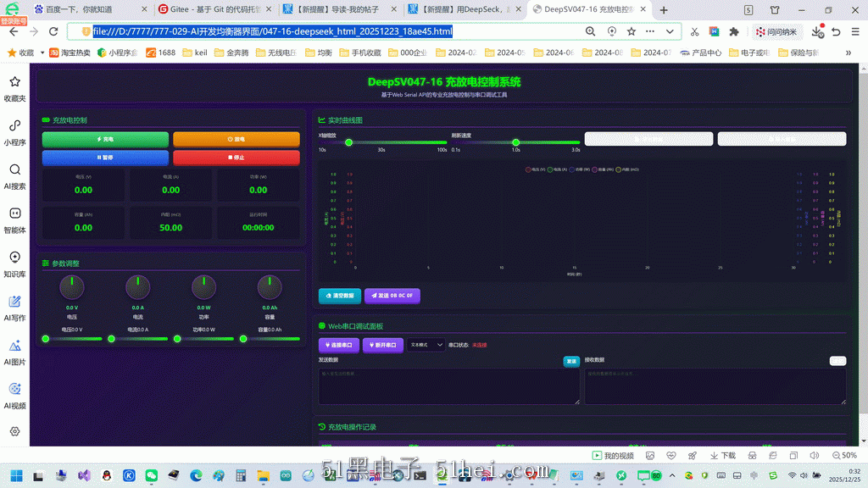868x488 pixels.
Task: Click the 清空数据 clear data button
Action: [x=340, y=296]
